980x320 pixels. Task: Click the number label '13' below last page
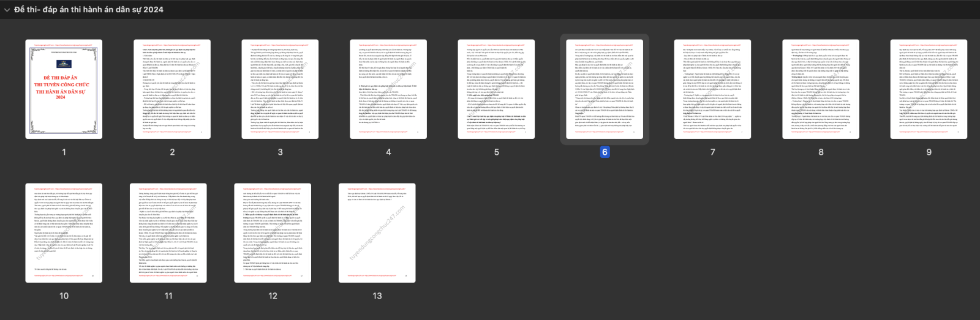pyautogui.click(x=377, y=296)
